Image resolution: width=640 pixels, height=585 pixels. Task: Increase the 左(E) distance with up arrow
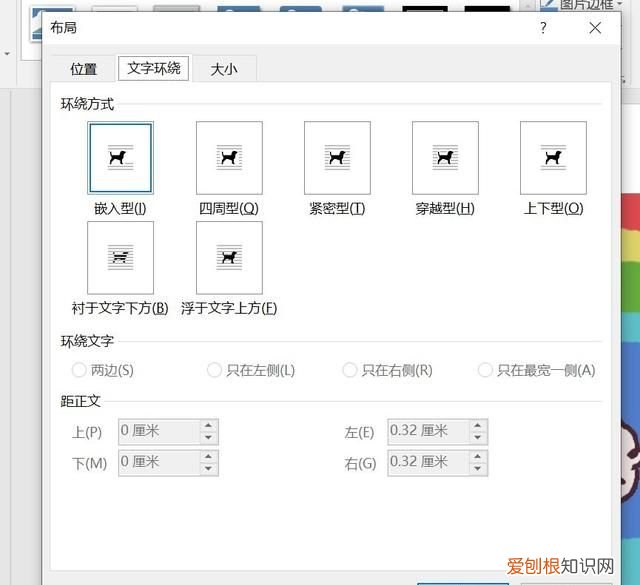coord(478,425)
